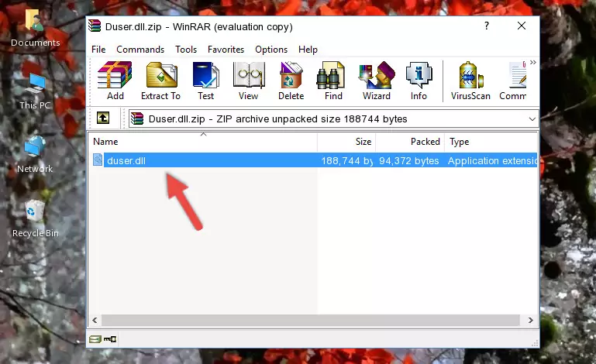This screenshot has height=364, width=596.
Task: Click the horizontal scrollbar track
Action: click(310, 321)
